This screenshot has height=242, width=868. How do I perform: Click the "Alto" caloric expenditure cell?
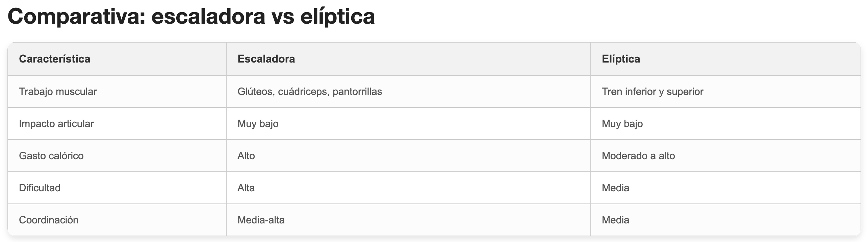click(x=246, y=156)
